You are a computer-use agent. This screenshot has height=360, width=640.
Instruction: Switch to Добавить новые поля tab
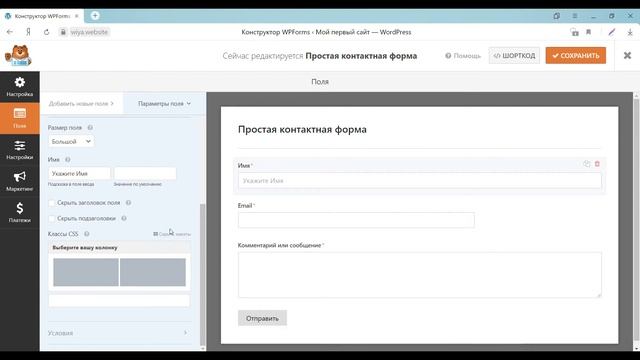81,104
